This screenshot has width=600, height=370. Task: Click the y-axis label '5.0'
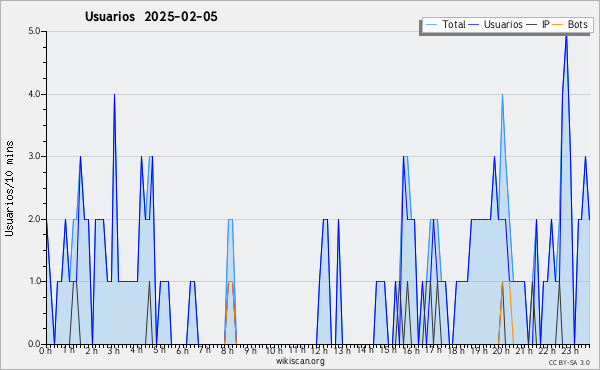(x=34, y=31)
